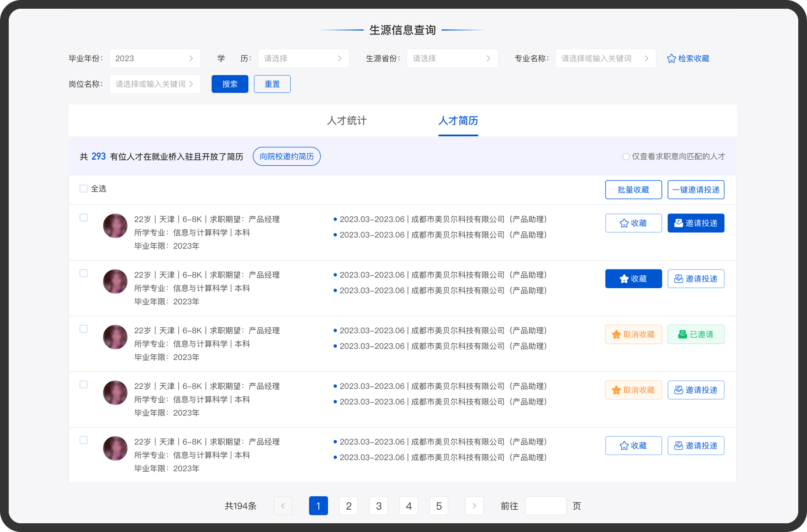Check the first candidate's row checkbox
This screenshot has height=532, width=807.
(83, 218)
